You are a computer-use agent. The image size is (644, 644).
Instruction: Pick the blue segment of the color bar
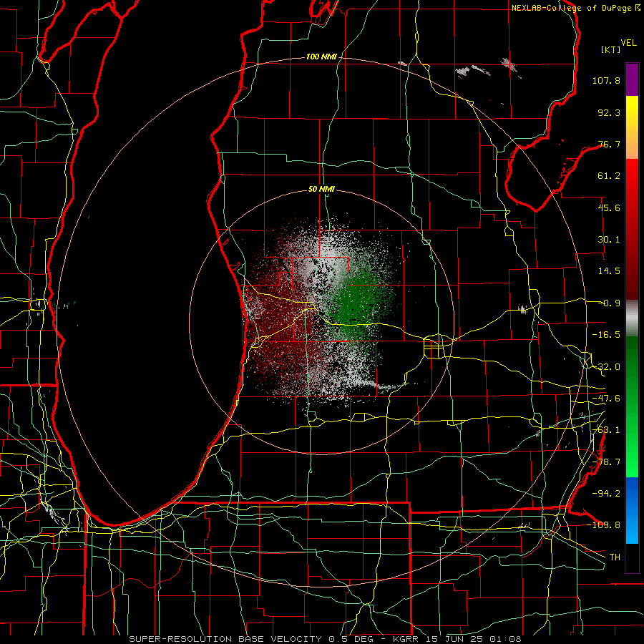(x=632, y=510)
